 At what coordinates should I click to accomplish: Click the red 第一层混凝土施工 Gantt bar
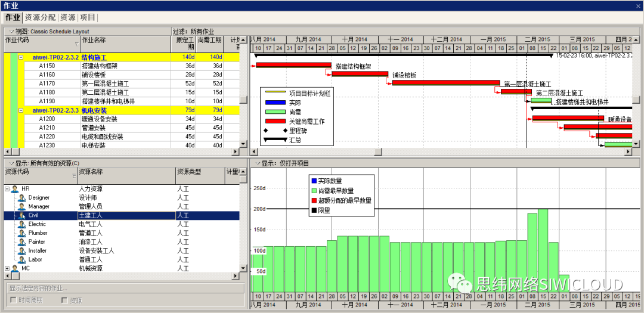[x=446, y=82]
